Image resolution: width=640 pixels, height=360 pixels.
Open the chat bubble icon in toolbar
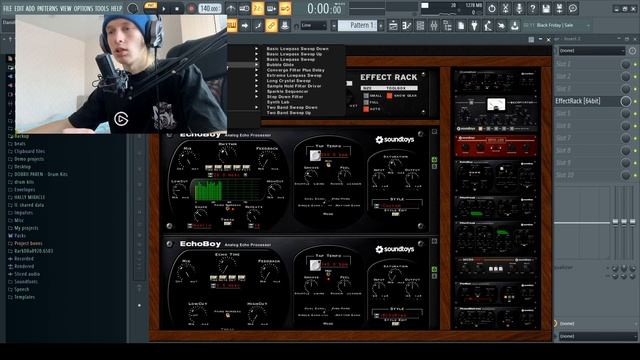click(573, 8)
